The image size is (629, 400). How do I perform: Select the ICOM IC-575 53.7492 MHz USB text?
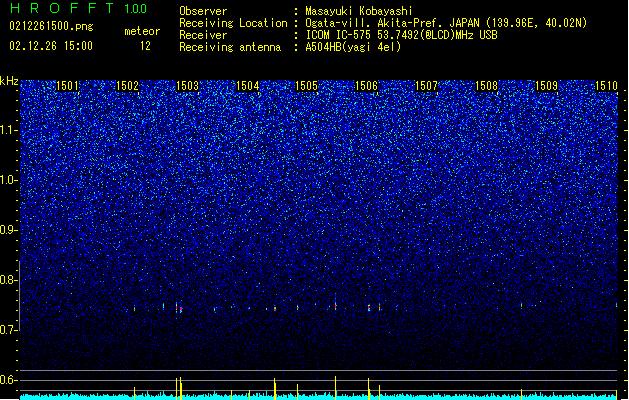tap(402, 35)
